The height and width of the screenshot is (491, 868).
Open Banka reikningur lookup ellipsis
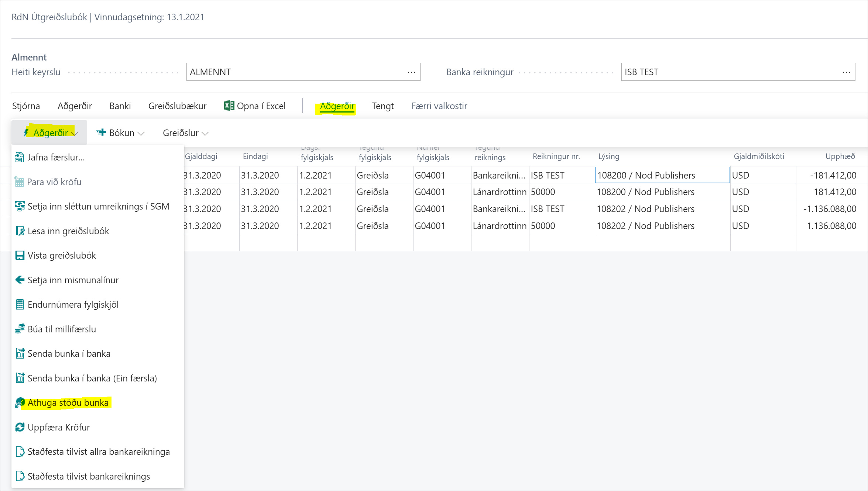point(846,72)
